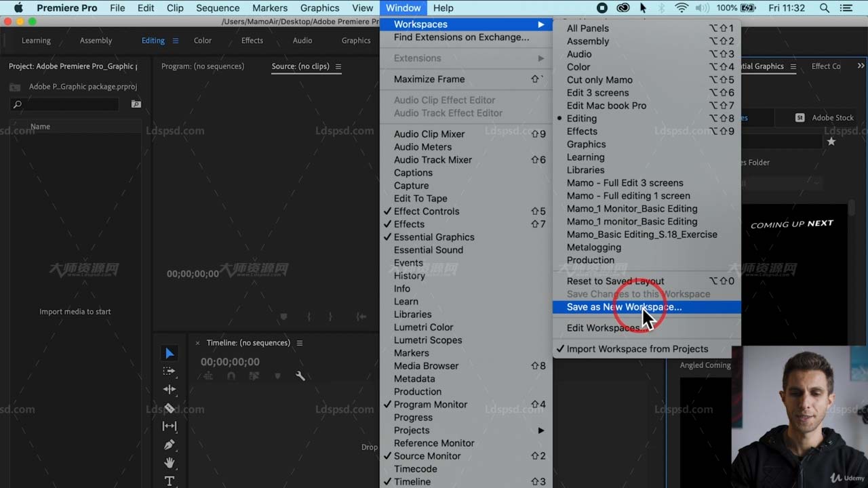Click the screen recording stop icon
This screenshot has height=488, width=868.
click(602, 8)
